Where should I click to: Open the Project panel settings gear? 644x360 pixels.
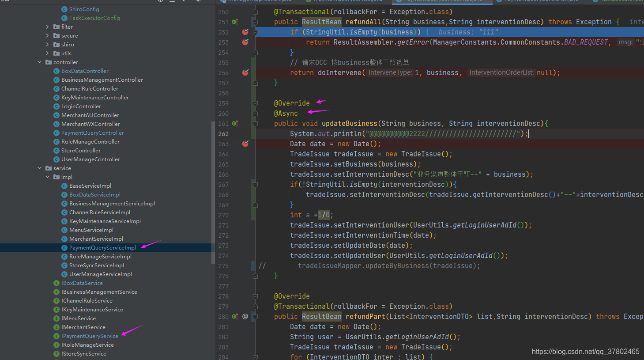coord(197,1)
